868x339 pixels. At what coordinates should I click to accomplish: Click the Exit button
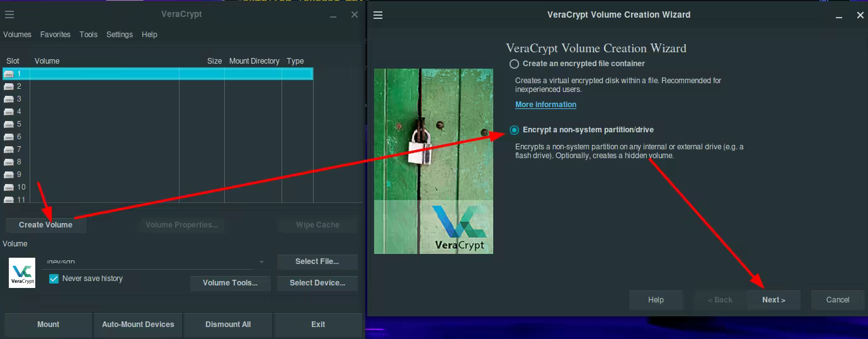pos(318,325)
